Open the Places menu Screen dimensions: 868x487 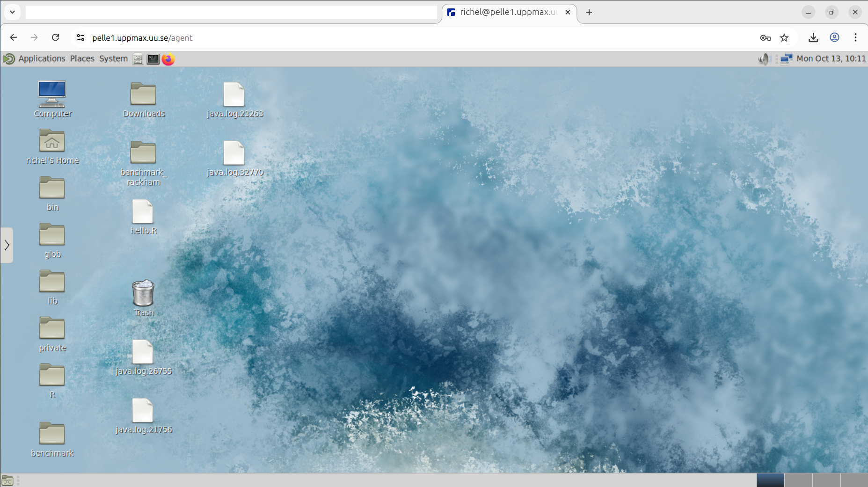82,58
